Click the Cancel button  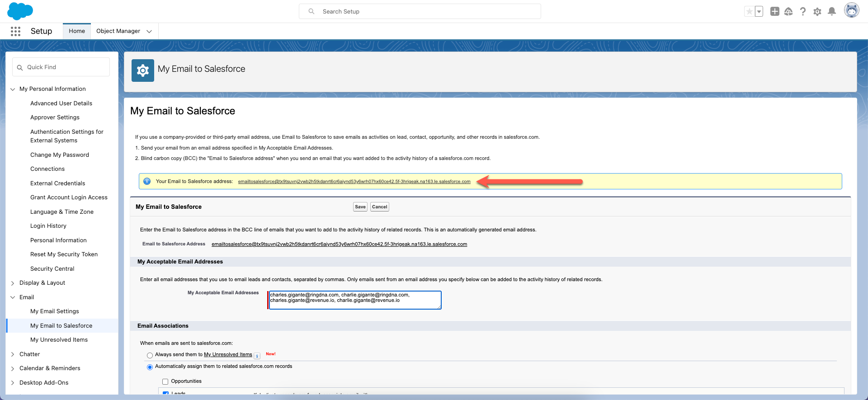[x=379, y=207]
